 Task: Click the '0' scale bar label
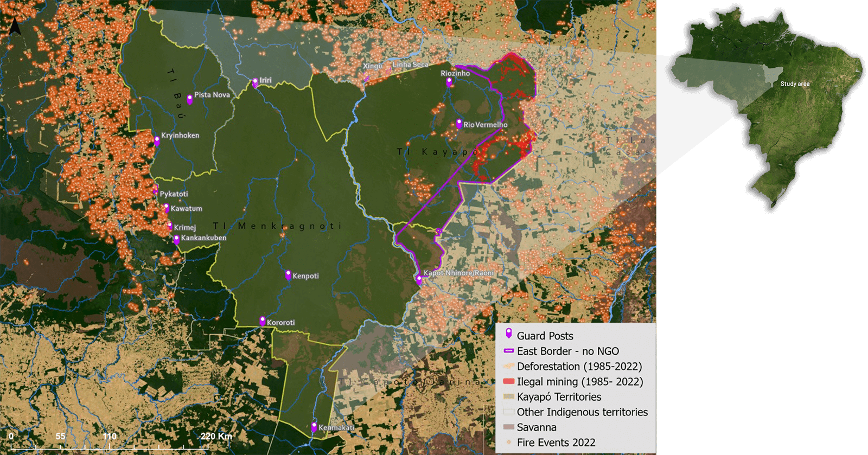(x=11, y=436)
